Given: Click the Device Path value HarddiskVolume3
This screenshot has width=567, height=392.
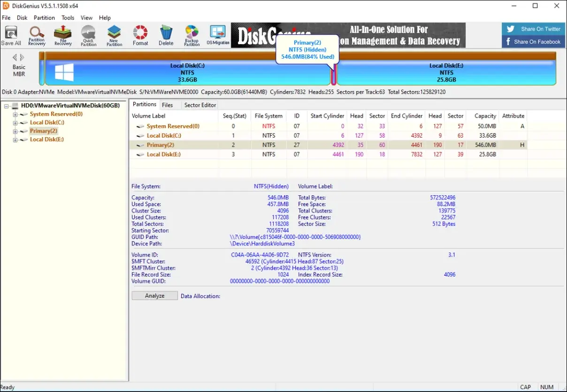Looking at the screenshot, I should [x=262, y=244].
